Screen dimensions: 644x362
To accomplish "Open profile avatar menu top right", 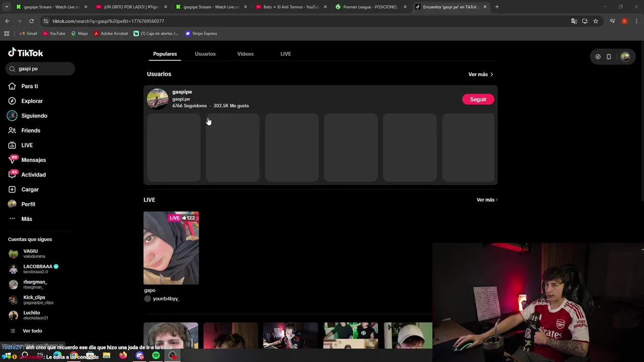I will click(625, 57).
